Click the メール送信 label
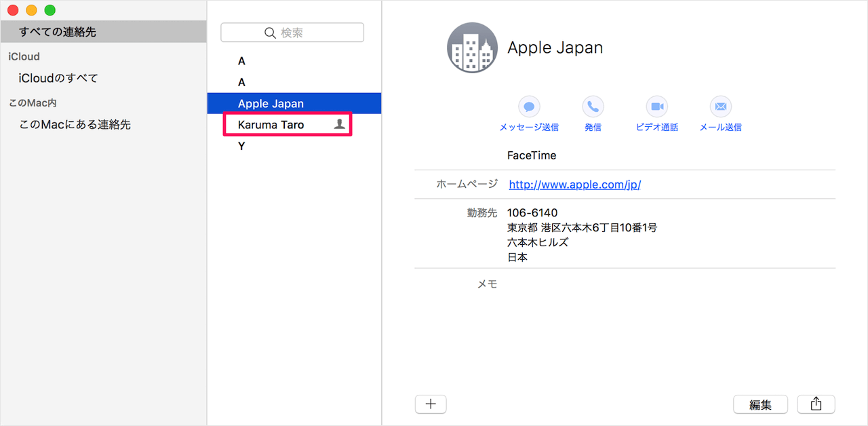 [x=720, y=128]
